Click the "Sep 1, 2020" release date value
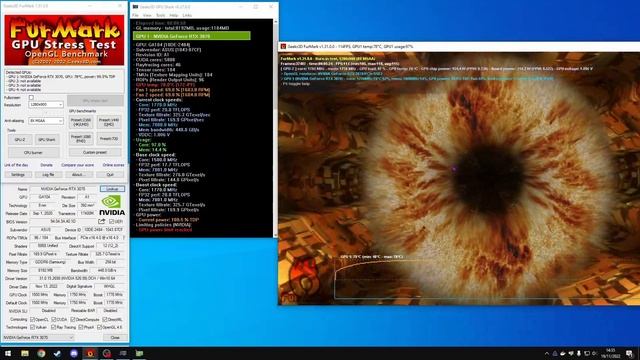This screenshot has width=640, height=360. [42, 213]
